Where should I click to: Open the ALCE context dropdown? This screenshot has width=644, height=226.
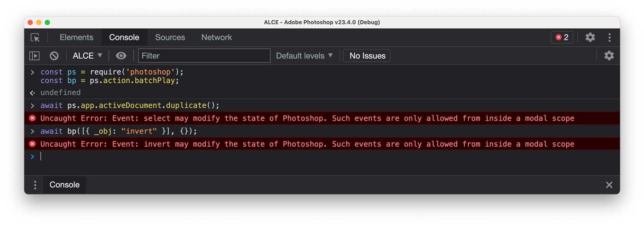[x=87, y=56]
